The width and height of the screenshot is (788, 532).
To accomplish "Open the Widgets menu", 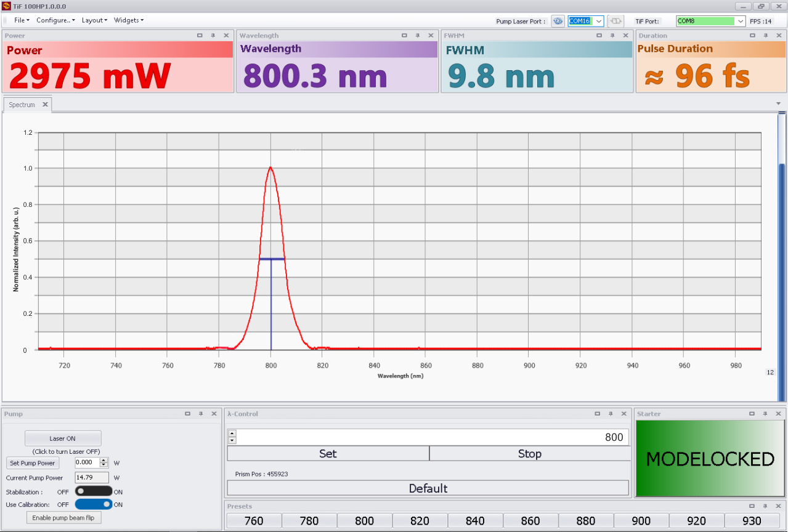I will coord(128,20).
